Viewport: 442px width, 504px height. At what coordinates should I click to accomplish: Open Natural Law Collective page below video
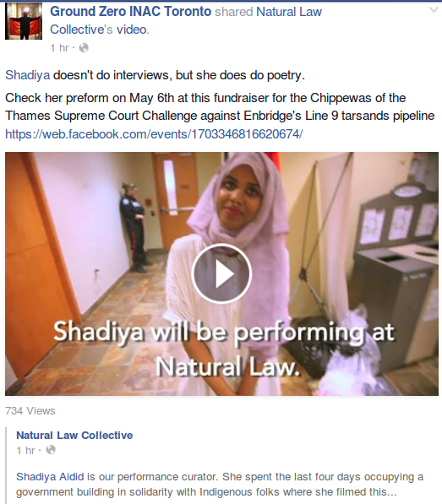[74, 436]
